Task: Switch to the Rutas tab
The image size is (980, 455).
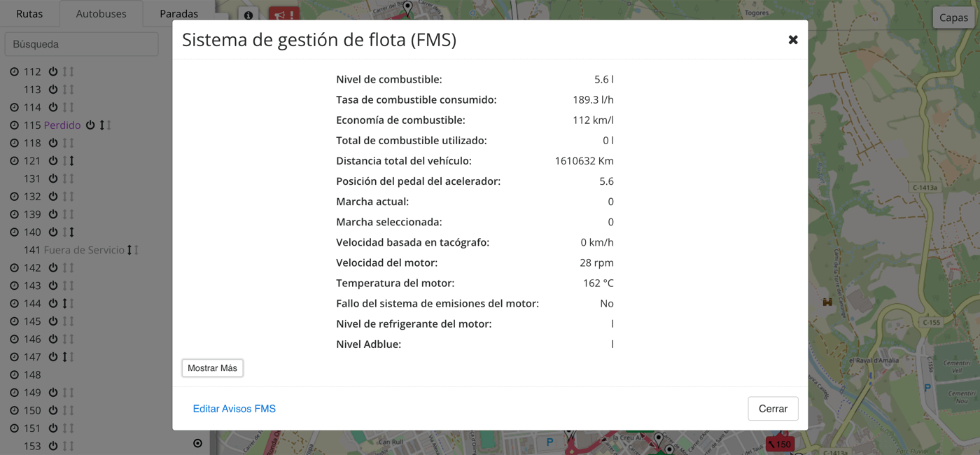Action: pos(30,13)
